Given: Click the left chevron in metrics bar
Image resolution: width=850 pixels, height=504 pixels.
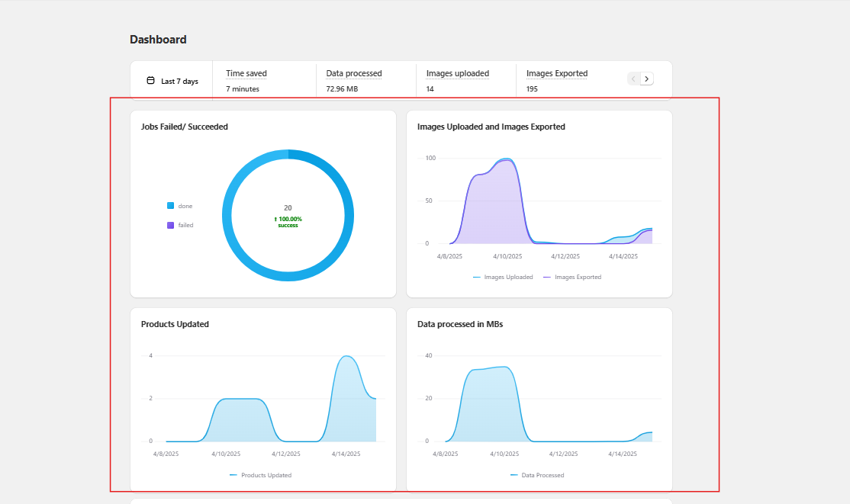Looking at the screenshot, I should click(x=633, y=79).
